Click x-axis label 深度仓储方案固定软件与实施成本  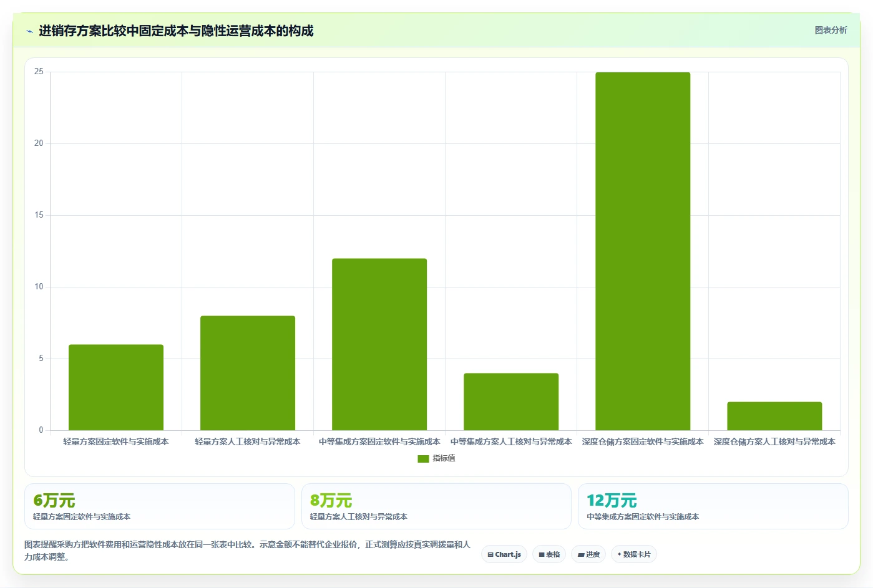pos(643,441)
